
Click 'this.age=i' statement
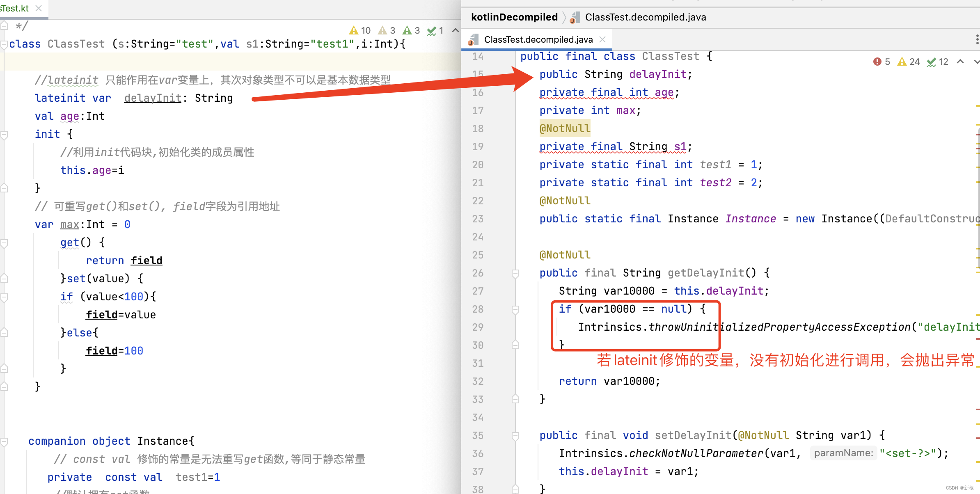92,170
